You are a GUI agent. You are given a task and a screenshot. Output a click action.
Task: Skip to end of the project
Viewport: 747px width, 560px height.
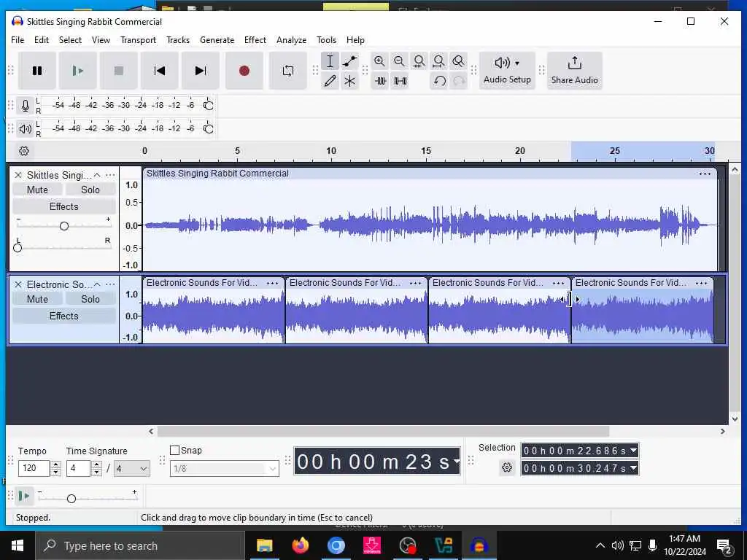(x=201, y=71)
